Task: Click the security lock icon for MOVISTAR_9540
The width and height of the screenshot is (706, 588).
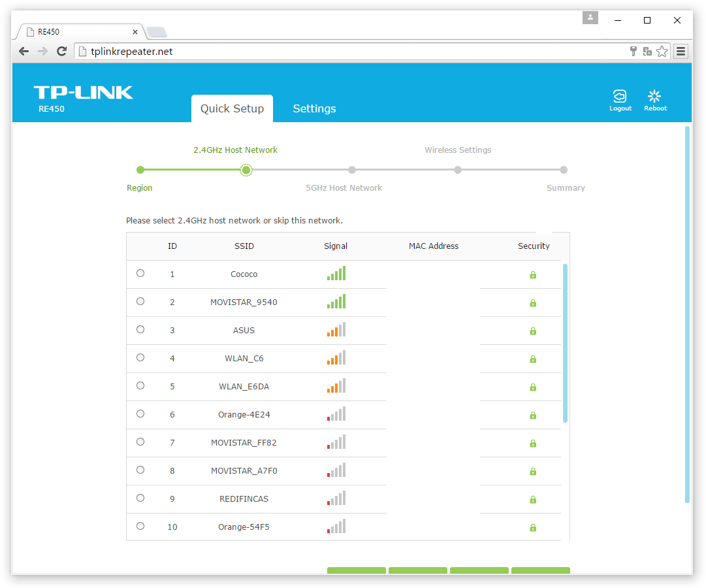Action: (533, 302)
